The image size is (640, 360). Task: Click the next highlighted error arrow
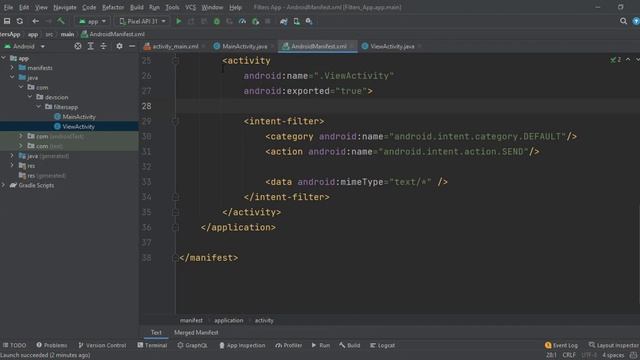637,60
